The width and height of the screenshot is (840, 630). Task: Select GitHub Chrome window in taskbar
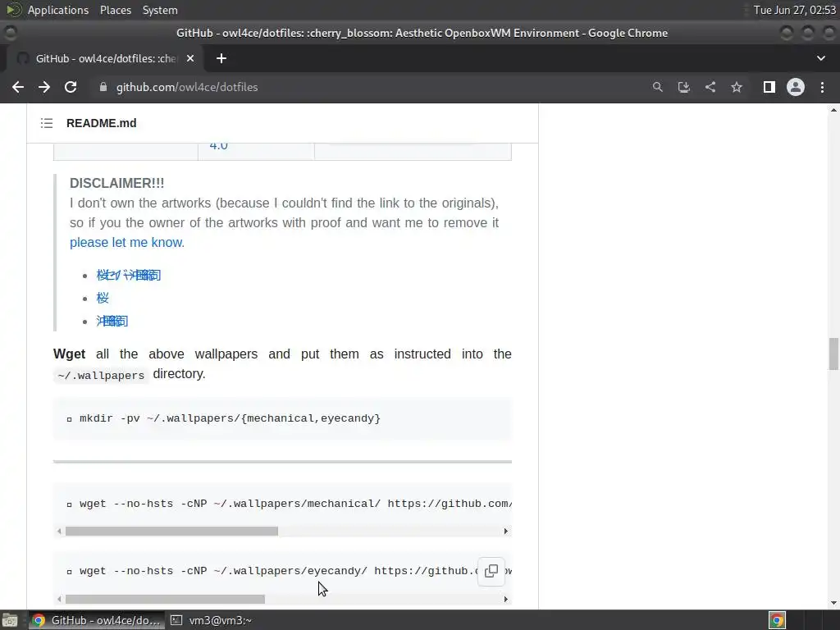pos(97,620)
